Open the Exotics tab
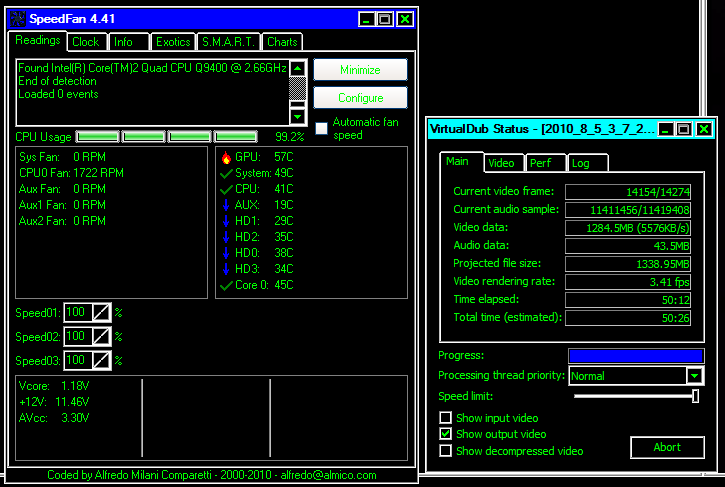725x487 pixels. [173, 42]
